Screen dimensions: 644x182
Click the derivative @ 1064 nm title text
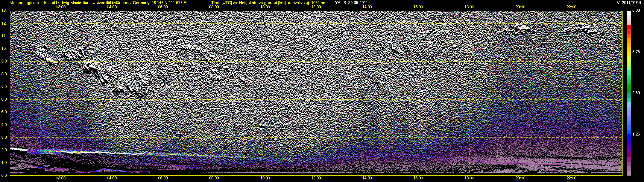[x=307, y=3]
